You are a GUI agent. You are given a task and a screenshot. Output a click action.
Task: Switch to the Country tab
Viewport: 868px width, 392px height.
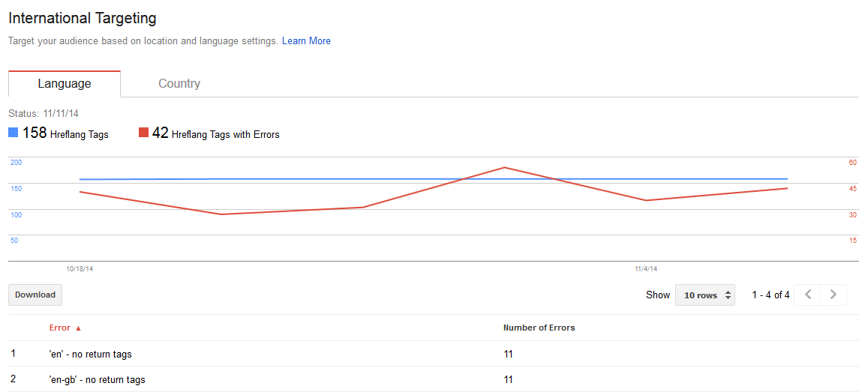(179, 84)
